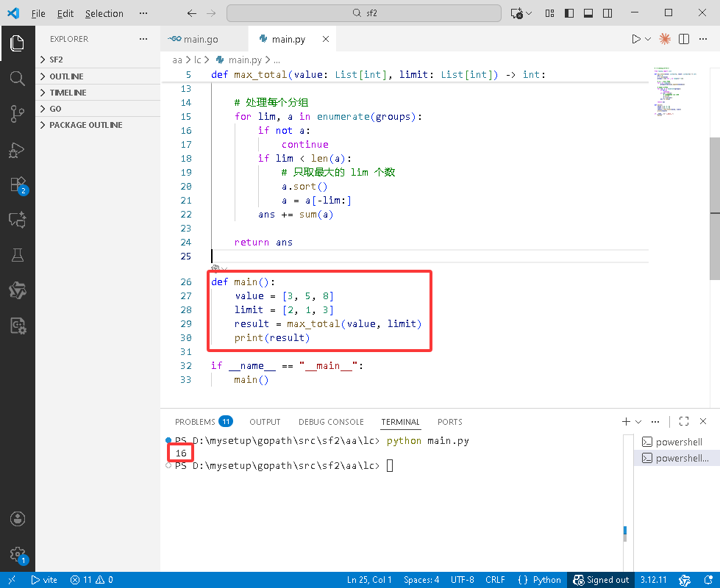Screen dimensions: 720x588
Task: Go back with navigation arrow
Action: point(192,13)
